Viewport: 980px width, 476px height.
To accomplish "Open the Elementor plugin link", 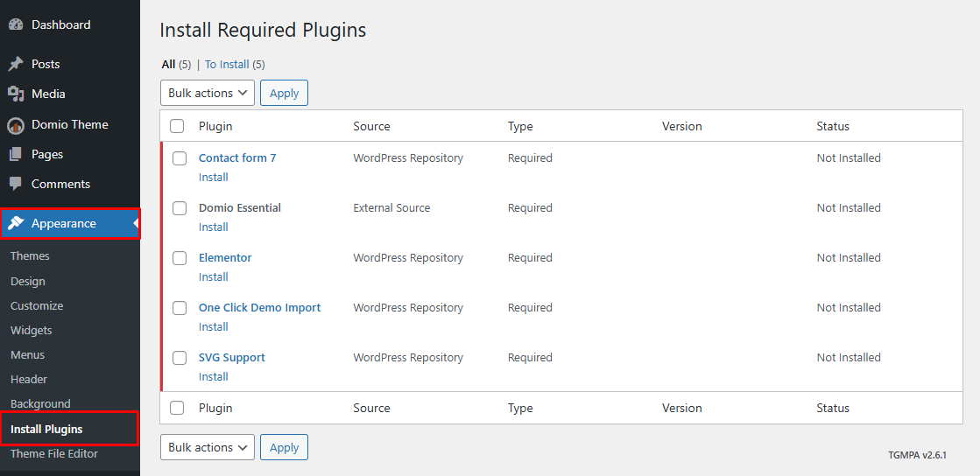I will click(x=225, y=258).
